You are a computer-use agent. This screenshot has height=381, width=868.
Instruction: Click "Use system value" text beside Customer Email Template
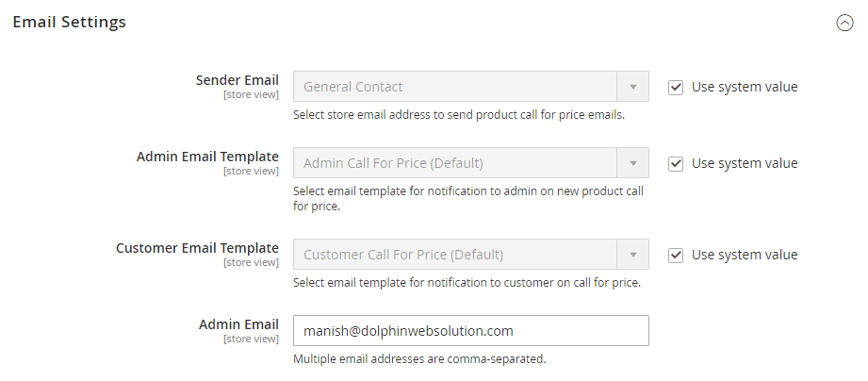click(745, 255)
